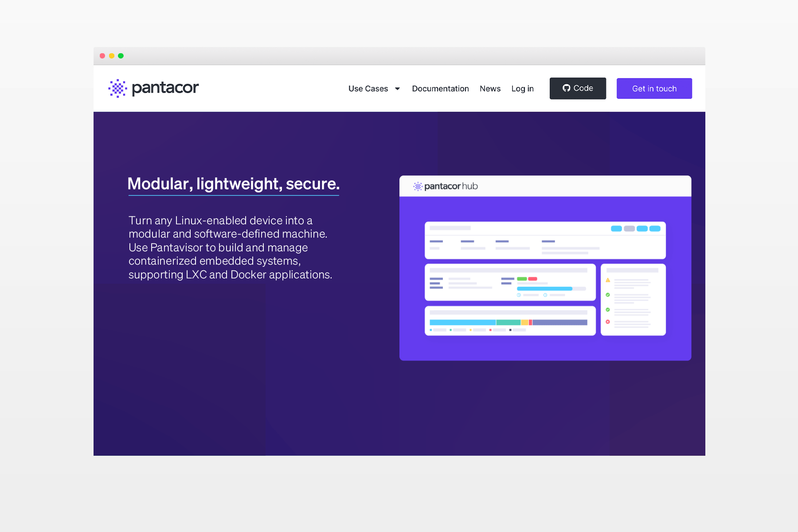Click the green maximize window dot
Screen dimensions: 798x532
[x=121, y=56]
